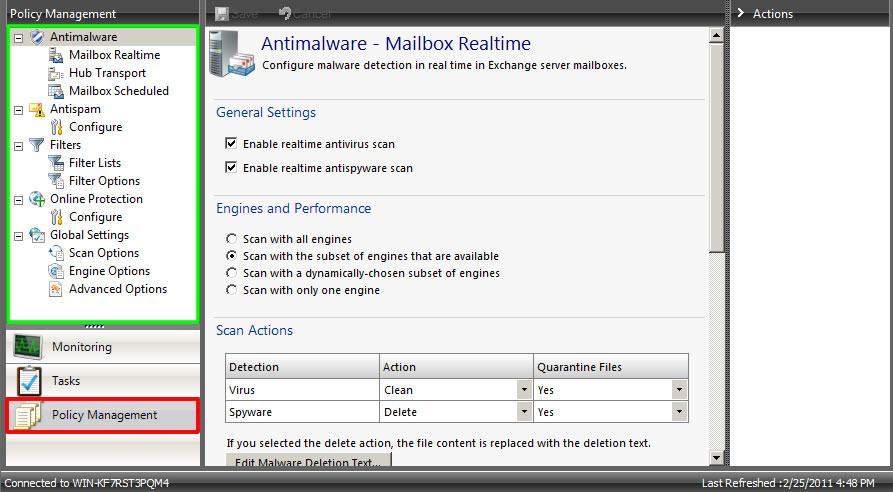Click the Antimalware shield icon in tree
Viewport: 893px width, 492px height.
click(x=37, y=37)
